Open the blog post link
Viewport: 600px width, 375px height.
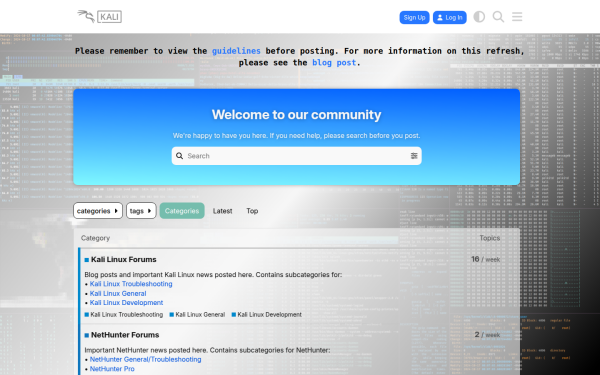pos(334,62)
